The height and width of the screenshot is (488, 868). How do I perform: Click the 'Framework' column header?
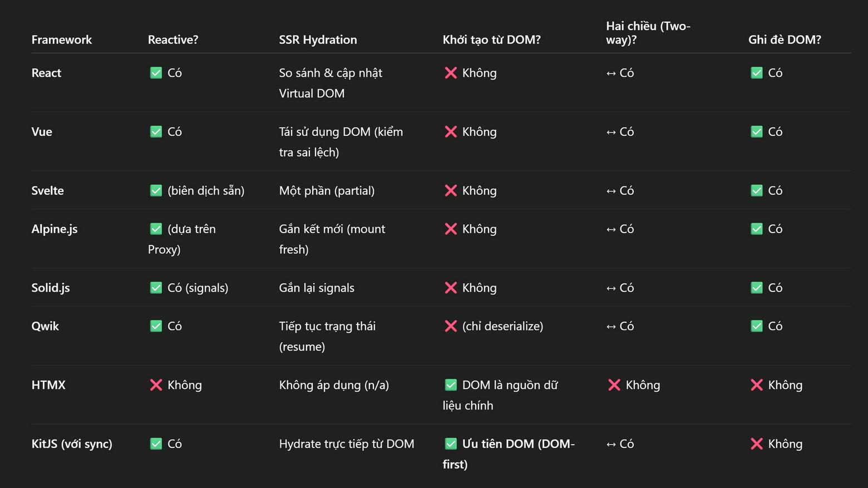[62, 40]
